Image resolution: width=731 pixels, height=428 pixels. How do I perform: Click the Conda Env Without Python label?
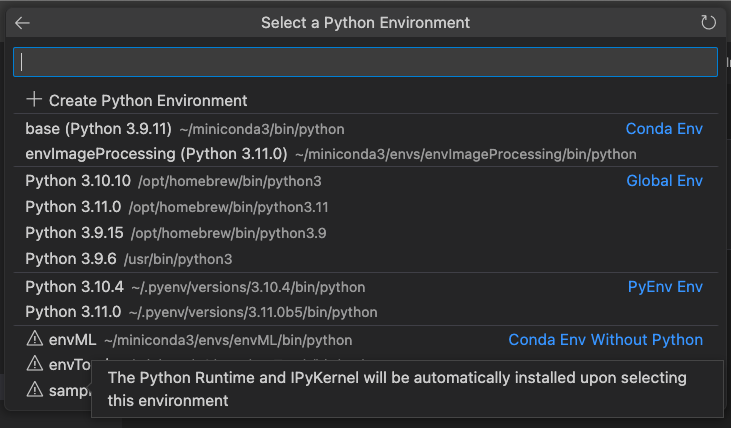605,340
